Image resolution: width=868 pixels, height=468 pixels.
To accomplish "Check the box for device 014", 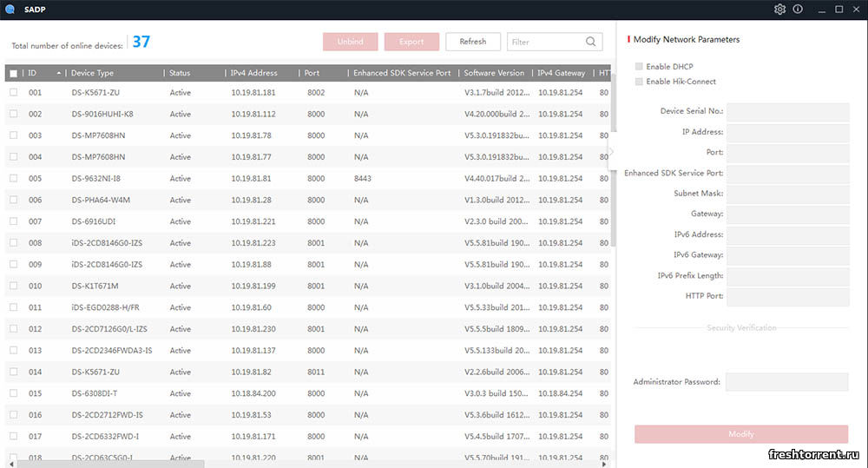I will (x=13, y=372).
